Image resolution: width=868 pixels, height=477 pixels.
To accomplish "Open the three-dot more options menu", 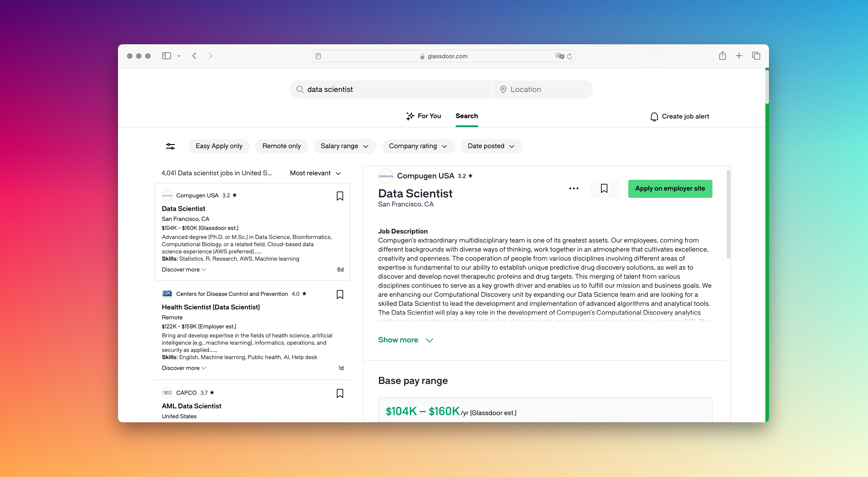I will pos(574,189).
